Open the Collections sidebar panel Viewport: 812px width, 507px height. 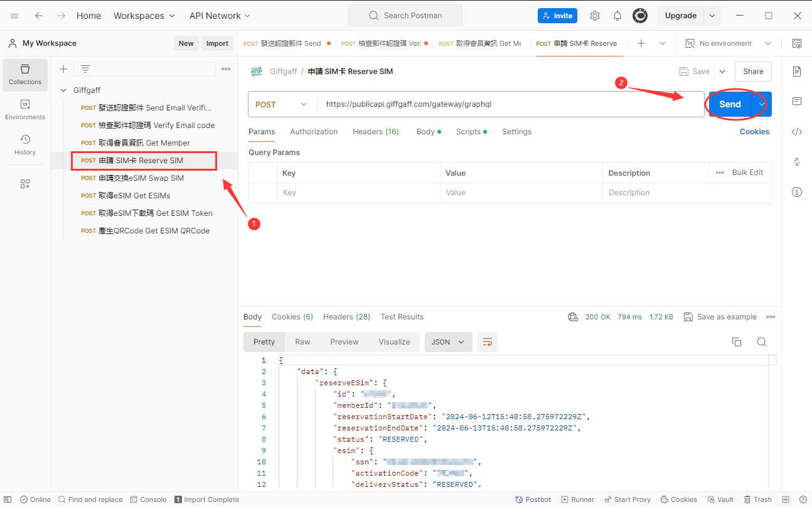tap(25, 75)
